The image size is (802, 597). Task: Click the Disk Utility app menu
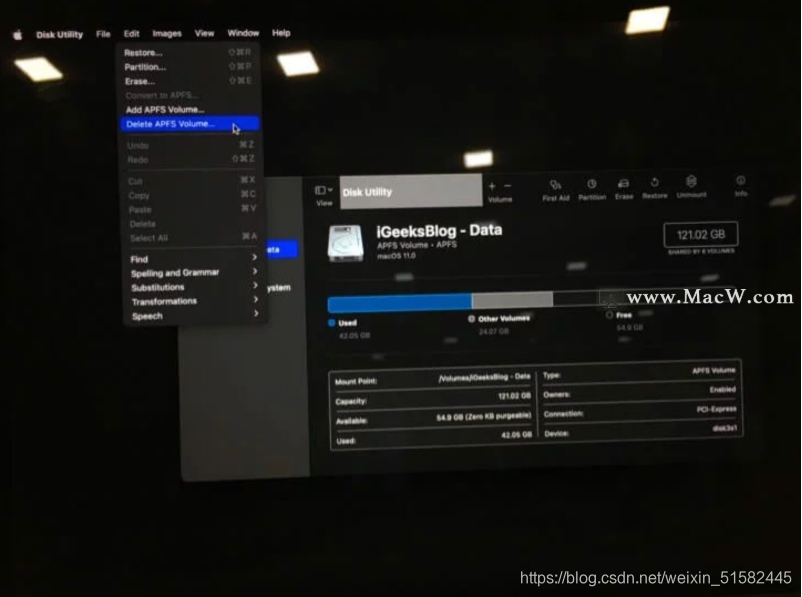(x=59, y=34)
